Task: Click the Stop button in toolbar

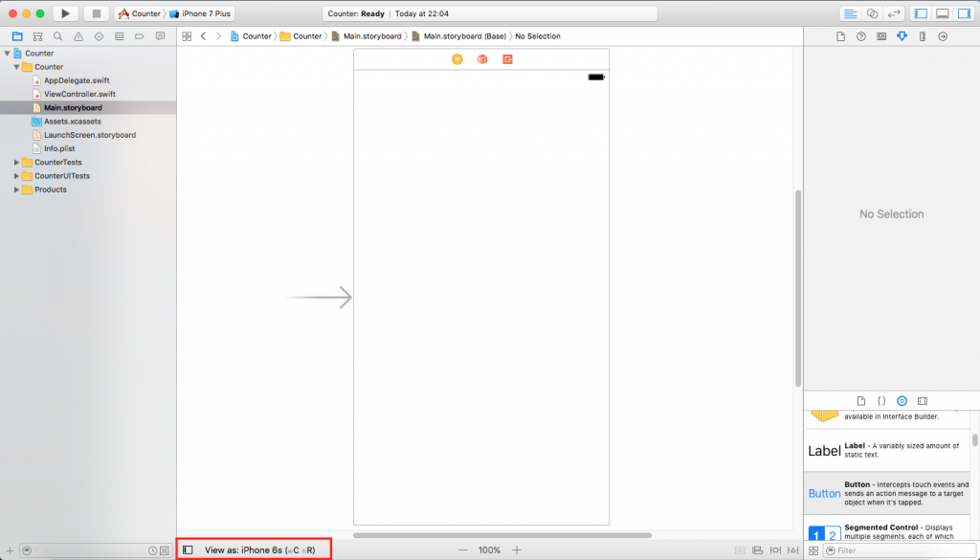Action: tap(96, 13)
